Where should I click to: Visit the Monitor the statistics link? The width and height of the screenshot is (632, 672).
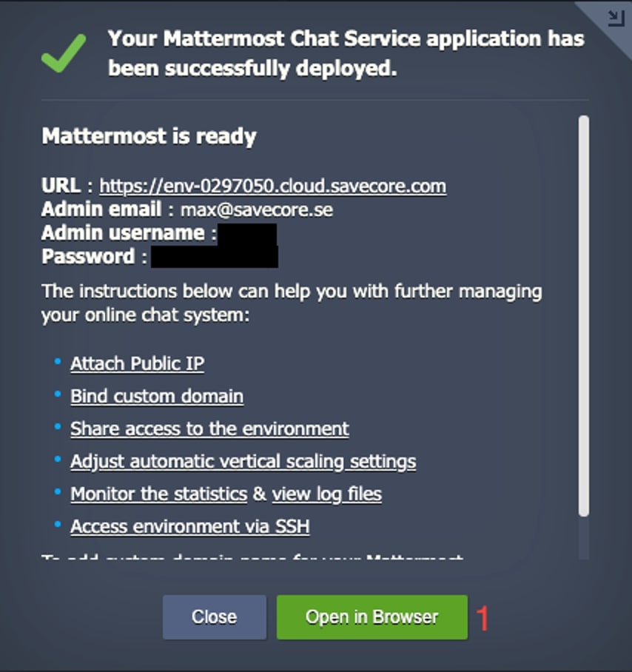click(158, 494)
